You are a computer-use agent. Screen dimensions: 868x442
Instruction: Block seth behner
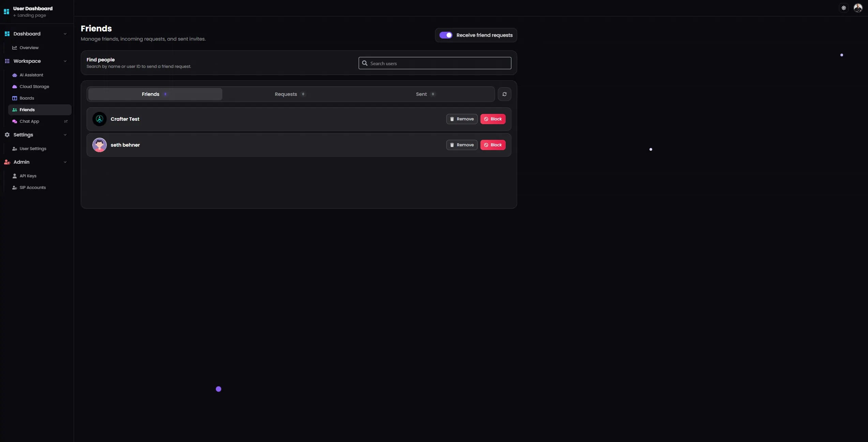click(493, 145)
